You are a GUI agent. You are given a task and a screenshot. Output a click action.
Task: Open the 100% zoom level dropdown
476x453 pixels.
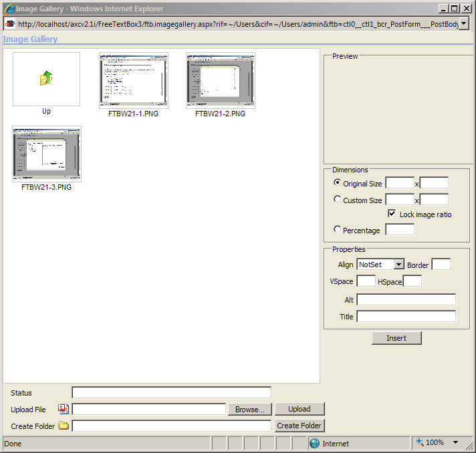(455, 442)
